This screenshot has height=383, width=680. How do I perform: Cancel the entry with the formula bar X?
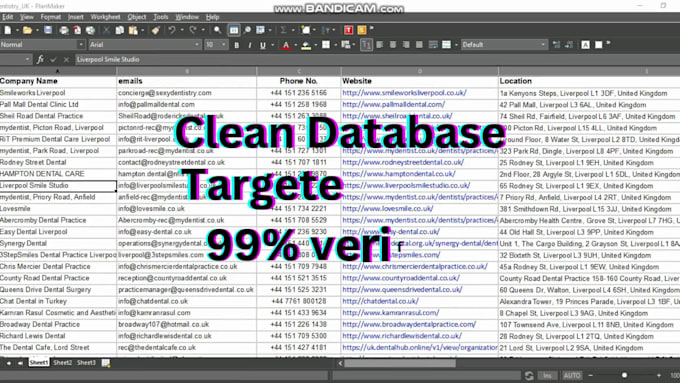[66, 59]
